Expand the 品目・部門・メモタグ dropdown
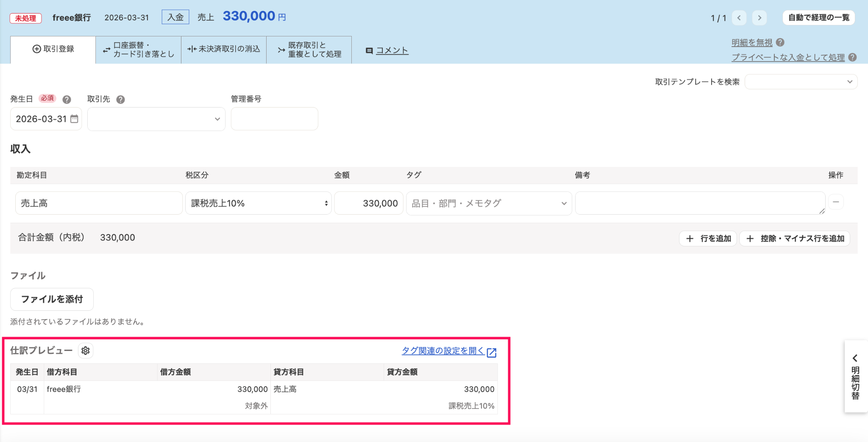The height and width of the screenshot is (442, 868). pyautogui.click(x=489, y=203)
